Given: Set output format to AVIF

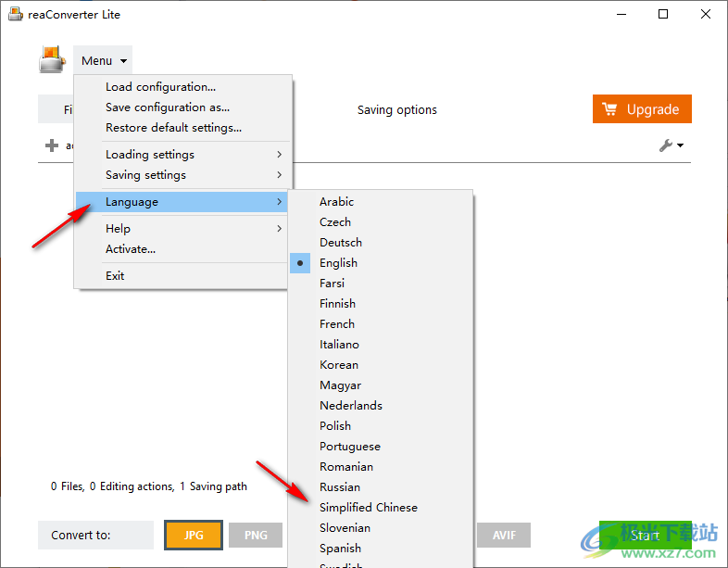Looking at the screenshot, I should point(504,535).
